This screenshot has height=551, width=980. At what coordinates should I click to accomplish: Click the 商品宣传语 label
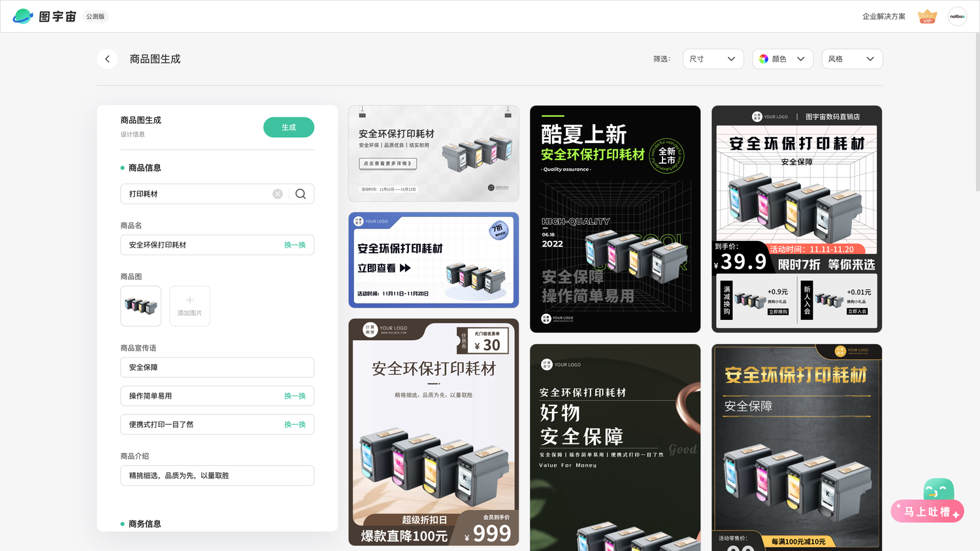[x=139, y=348]
